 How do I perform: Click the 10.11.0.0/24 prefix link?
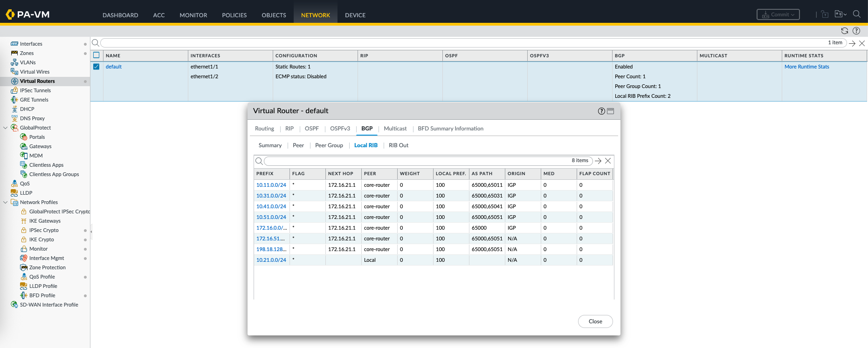coord(271,185)
